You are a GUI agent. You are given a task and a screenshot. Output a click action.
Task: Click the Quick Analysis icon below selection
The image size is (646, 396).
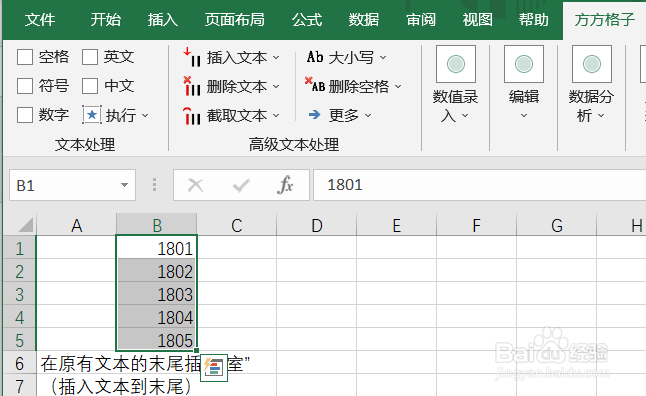[x=214, y=368]
